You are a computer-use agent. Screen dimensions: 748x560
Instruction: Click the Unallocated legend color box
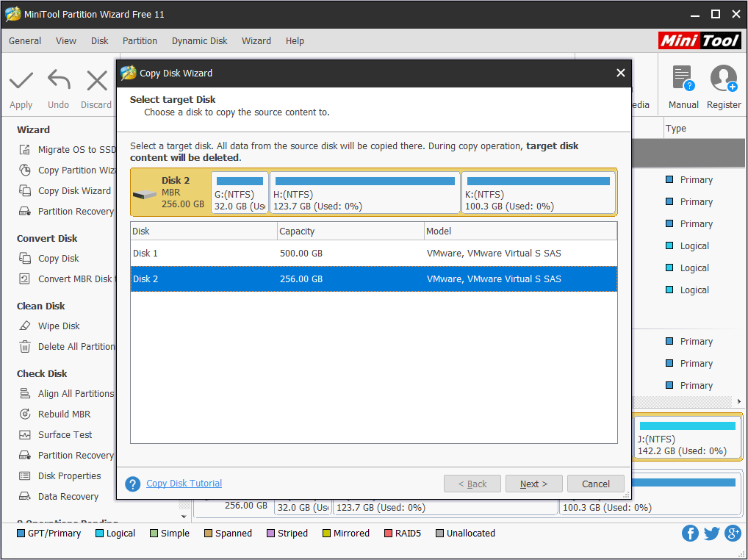coord(440,534)
